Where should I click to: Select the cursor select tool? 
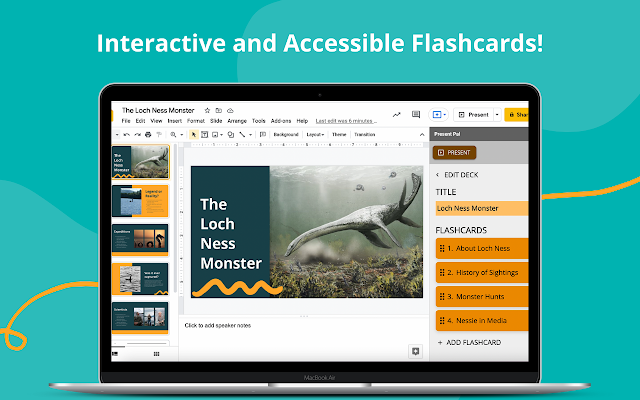(x=194, y=134)
